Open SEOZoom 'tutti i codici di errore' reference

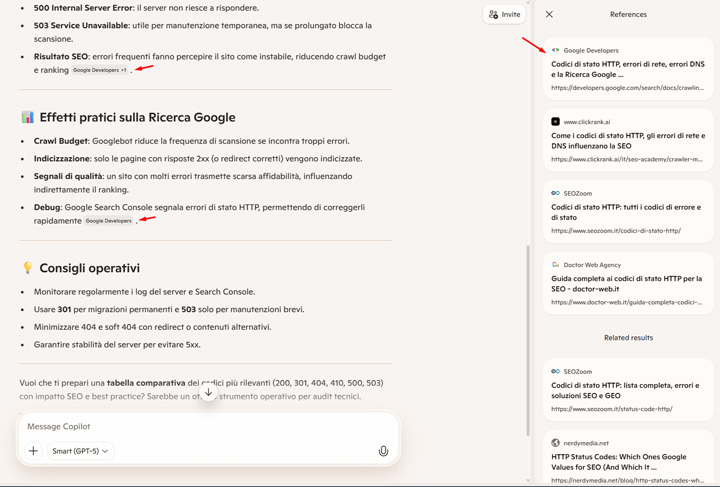pos(627,212)
